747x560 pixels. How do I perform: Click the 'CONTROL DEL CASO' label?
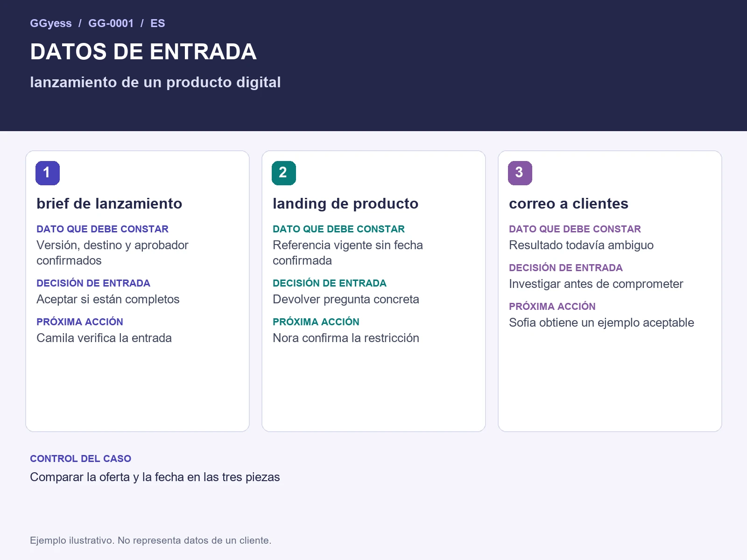81,459
